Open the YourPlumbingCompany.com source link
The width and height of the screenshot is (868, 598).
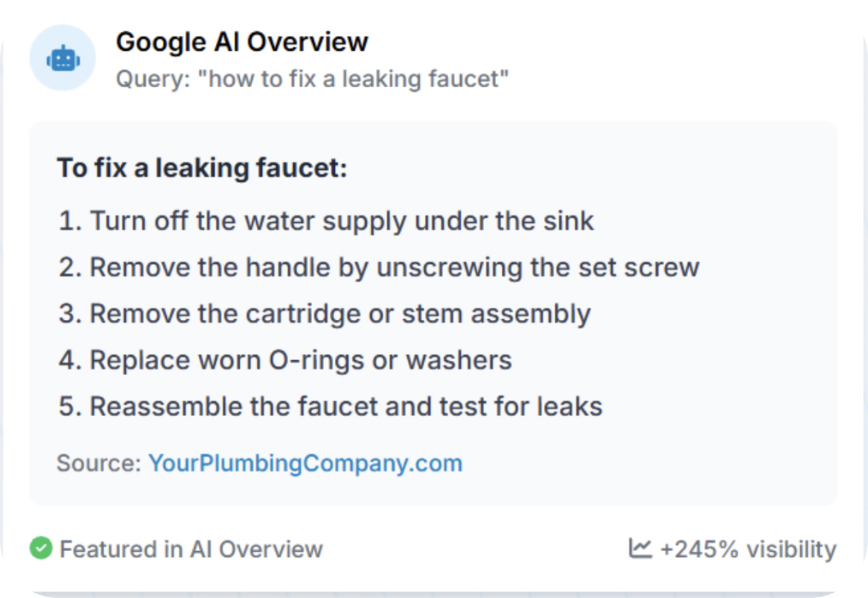[x=305, y=463]
